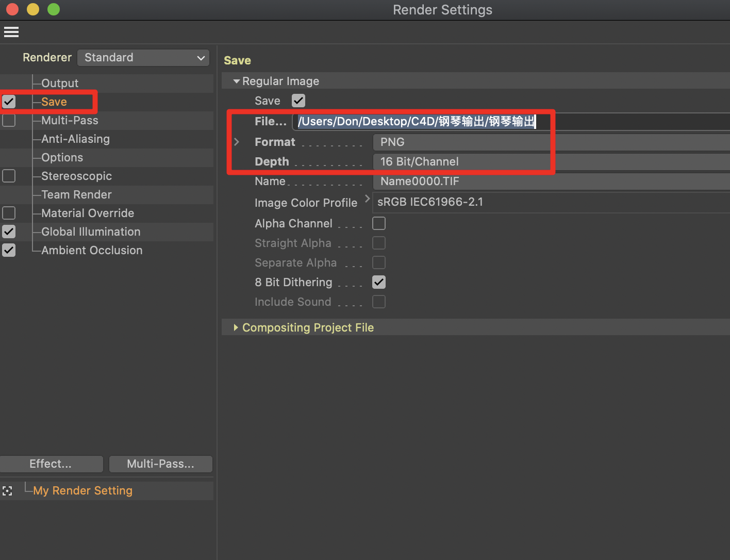This screenshot has width=730, height=560.
Task: Disable the Global Illumination checkbox
Action: coord(9,232)
